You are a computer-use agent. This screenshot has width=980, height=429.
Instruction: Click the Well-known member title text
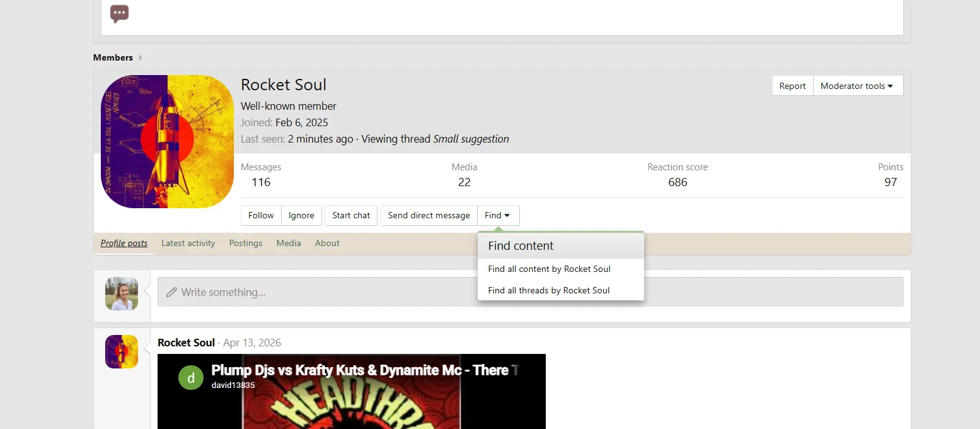(x=289, y=106)
